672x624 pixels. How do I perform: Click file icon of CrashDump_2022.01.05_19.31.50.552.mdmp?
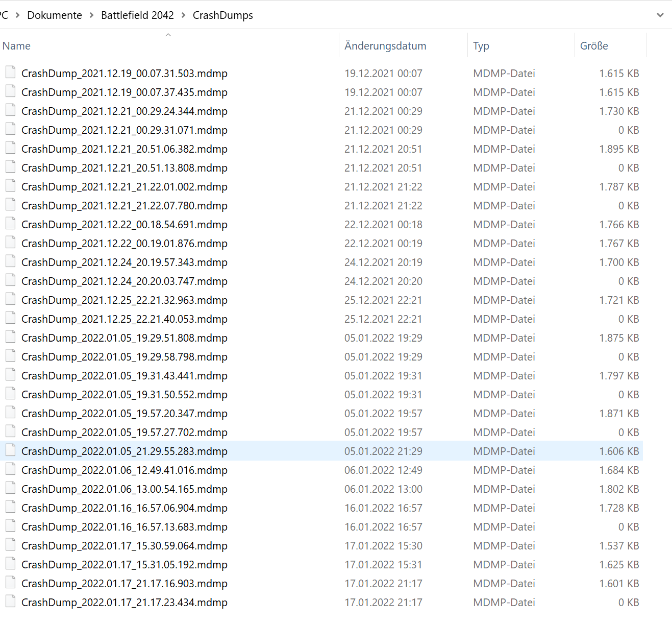pos(10,394)
